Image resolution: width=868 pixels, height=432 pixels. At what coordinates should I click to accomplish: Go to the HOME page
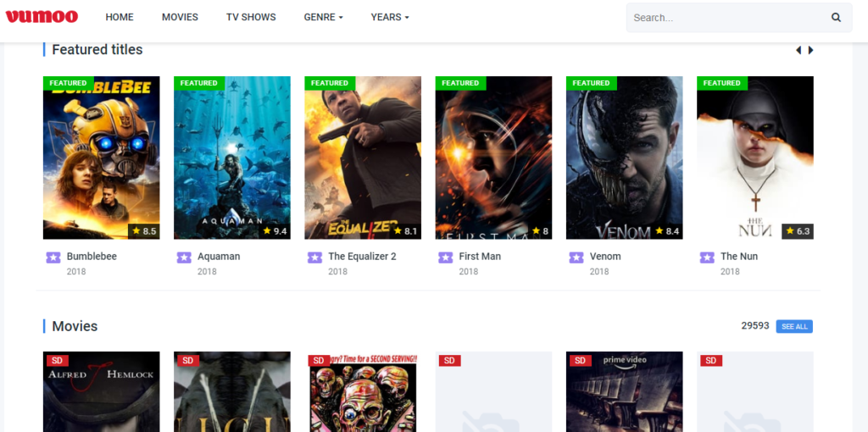120,17
